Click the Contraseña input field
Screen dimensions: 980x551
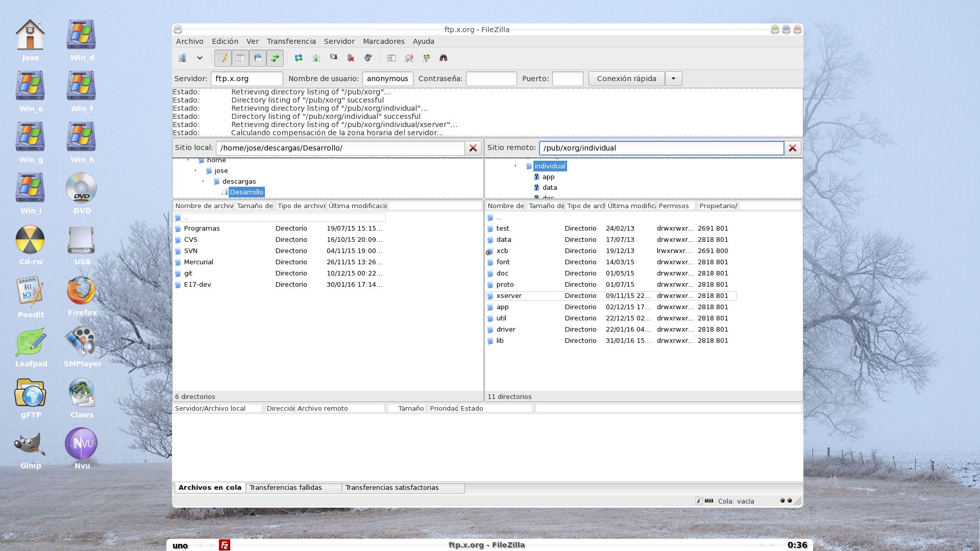tap(491, 79)
